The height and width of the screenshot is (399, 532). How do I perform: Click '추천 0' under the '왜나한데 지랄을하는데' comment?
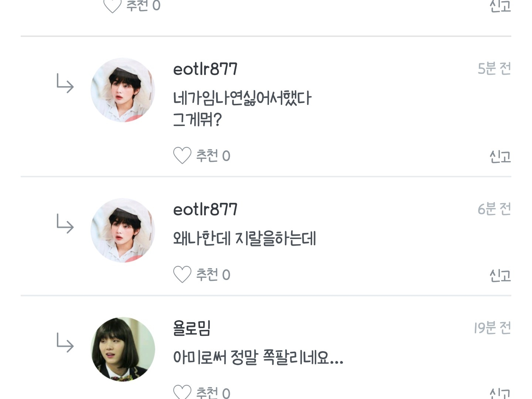click(213, 275)
